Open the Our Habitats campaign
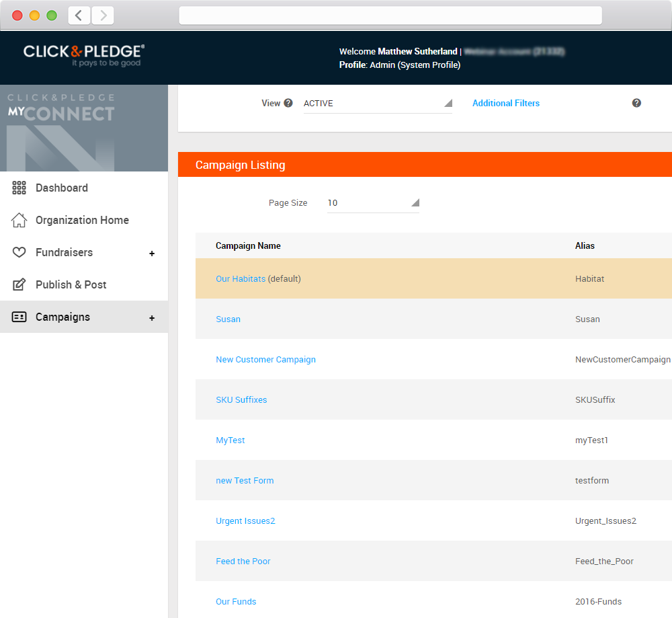Screen dimensions: 672x618 pyautogui.click(x=241, y=278)
